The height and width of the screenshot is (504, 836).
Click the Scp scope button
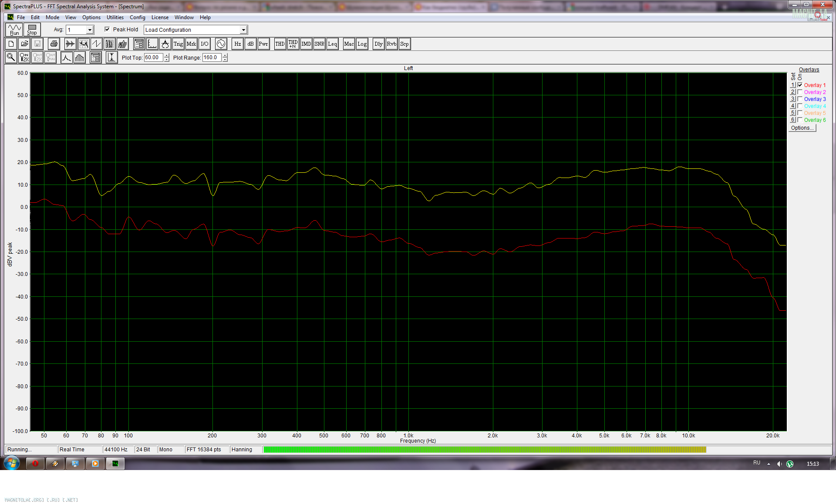click(x=405, y=44)
